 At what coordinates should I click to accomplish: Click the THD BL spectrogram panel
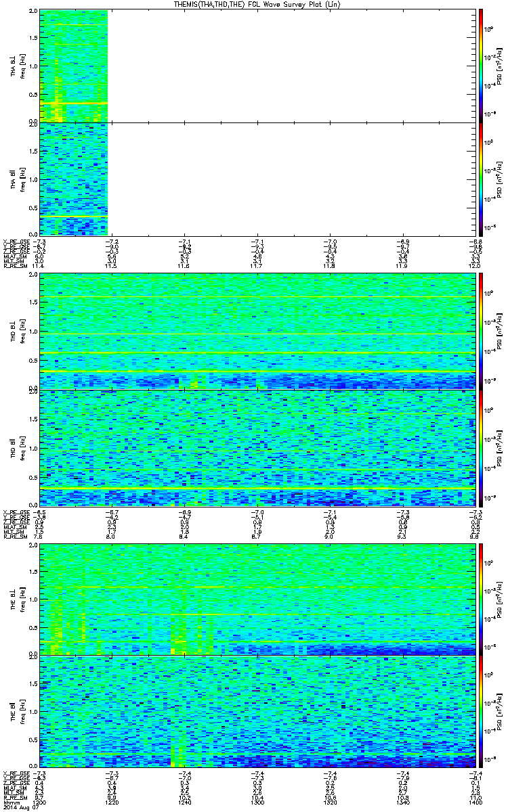257,331
